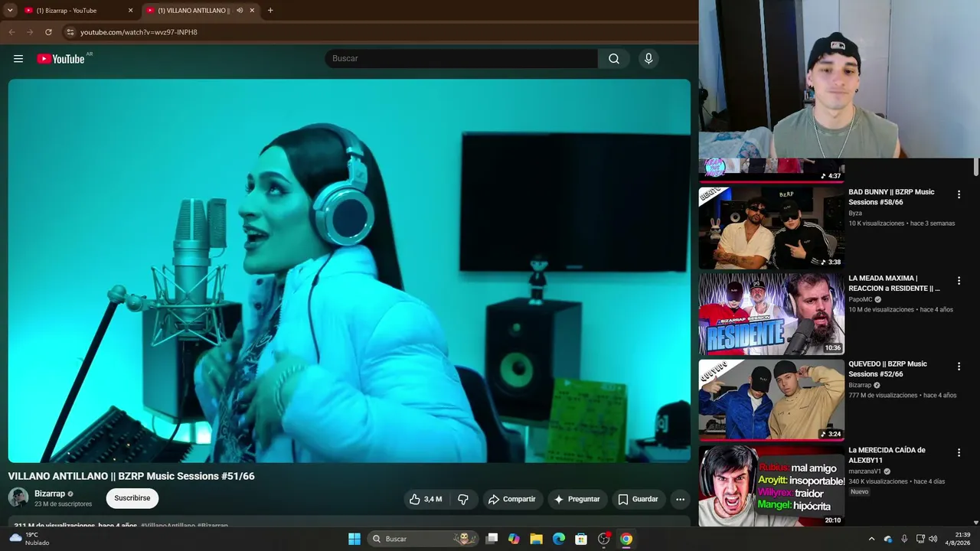Save the video with Guardar
980x551 pixels.
639,499
